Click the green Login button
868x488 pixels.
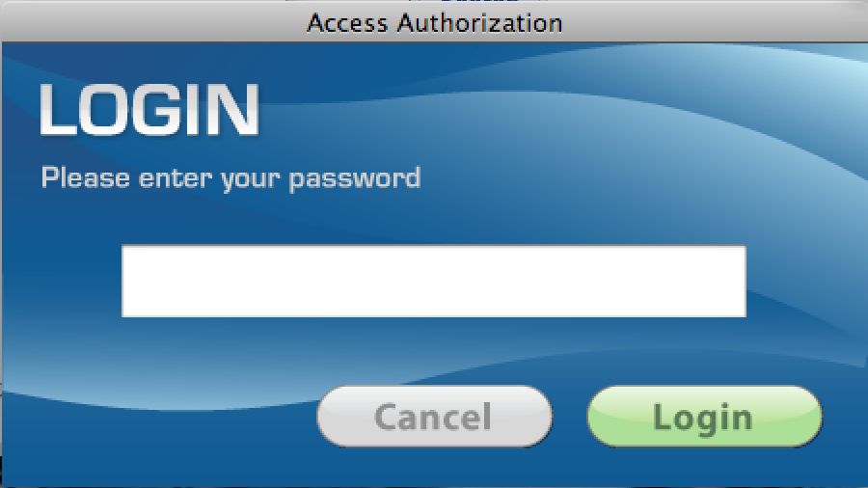pyautogui.click(x=705, y=417)
